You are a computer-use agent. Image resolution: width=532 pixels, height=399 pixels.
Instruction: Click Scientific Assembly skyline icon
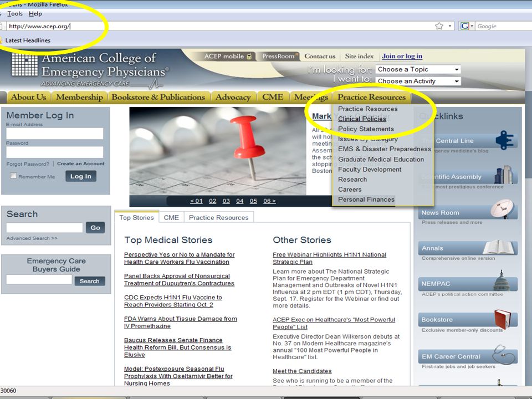pos(503,175)
